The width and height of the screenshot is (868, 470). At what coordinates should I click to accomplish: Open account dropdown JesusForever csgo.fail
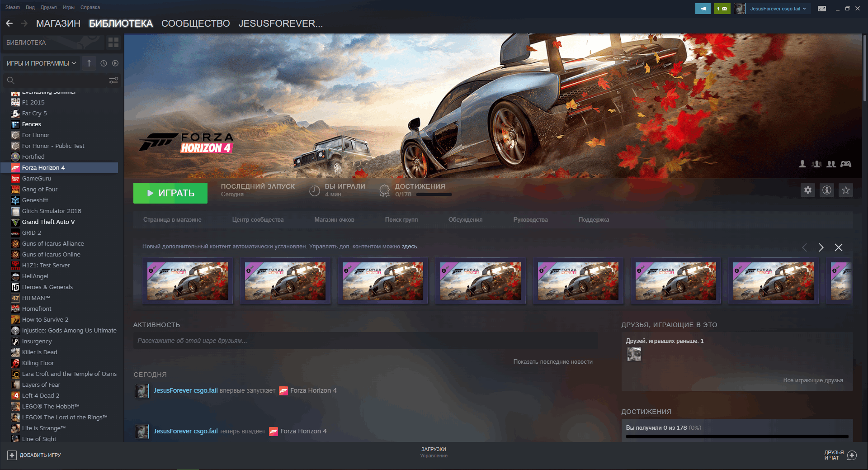[777, 9]
